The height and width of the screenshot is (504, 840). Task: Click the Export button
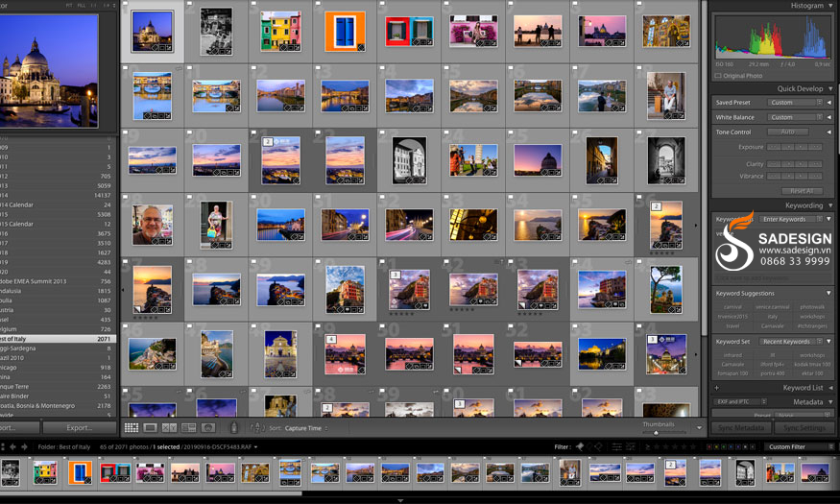pos(80,428)
